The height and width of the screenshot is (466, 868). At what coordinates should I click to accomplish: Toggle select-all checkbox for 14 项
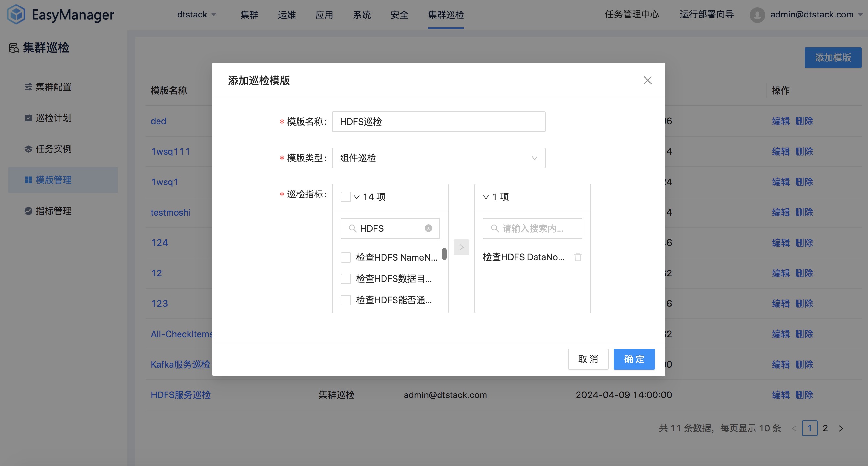click(x=346, y=196)
